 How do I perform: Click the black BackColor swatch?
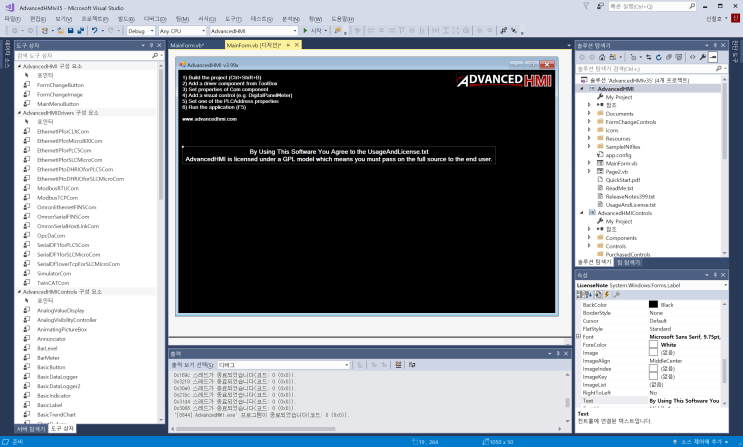tap(653, 304)
